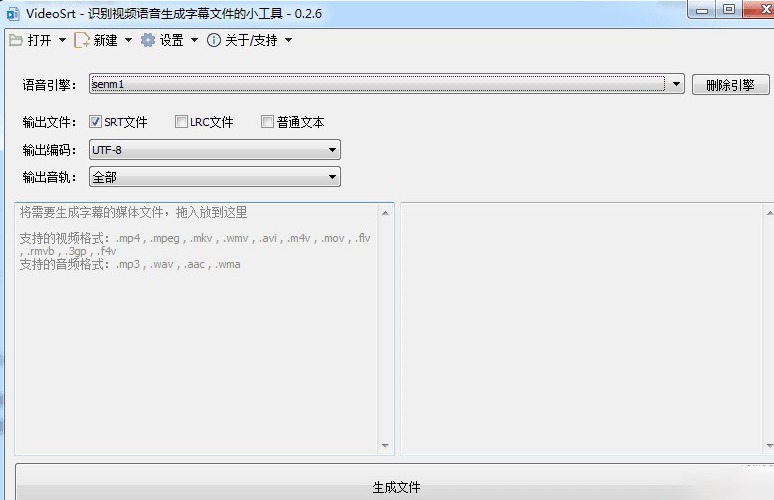Click scroll up arrow of media file list
Viewport: 774px width, 500px height.
coord(386,213)
